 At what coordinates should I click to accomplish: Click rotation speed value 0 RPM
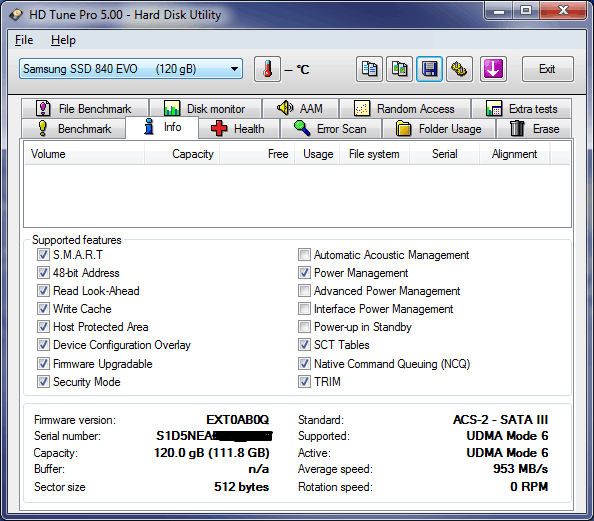tap(529, 487)
